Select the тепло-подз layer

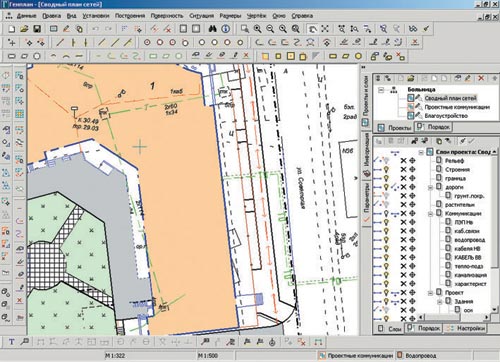(x=469, y=266)
